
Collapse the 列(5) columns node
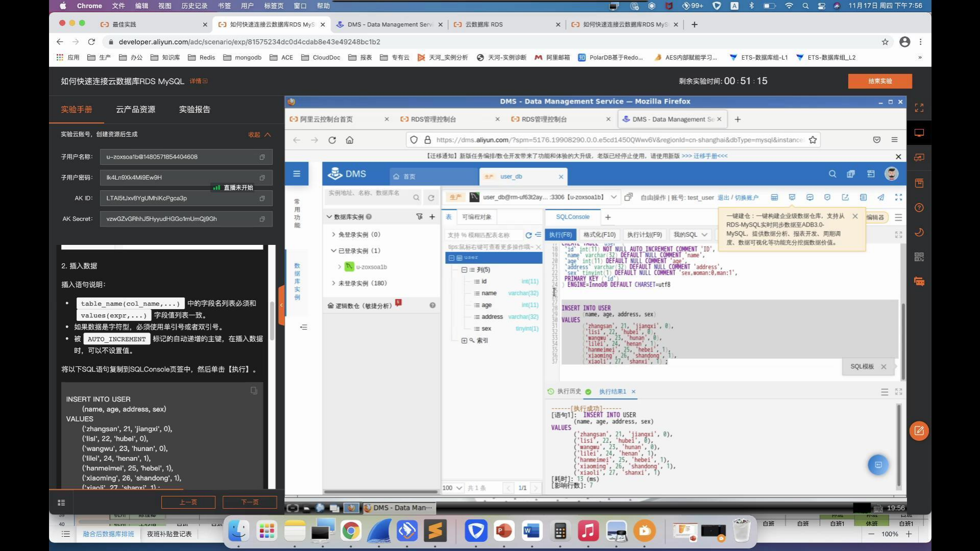tap(464, 270)
